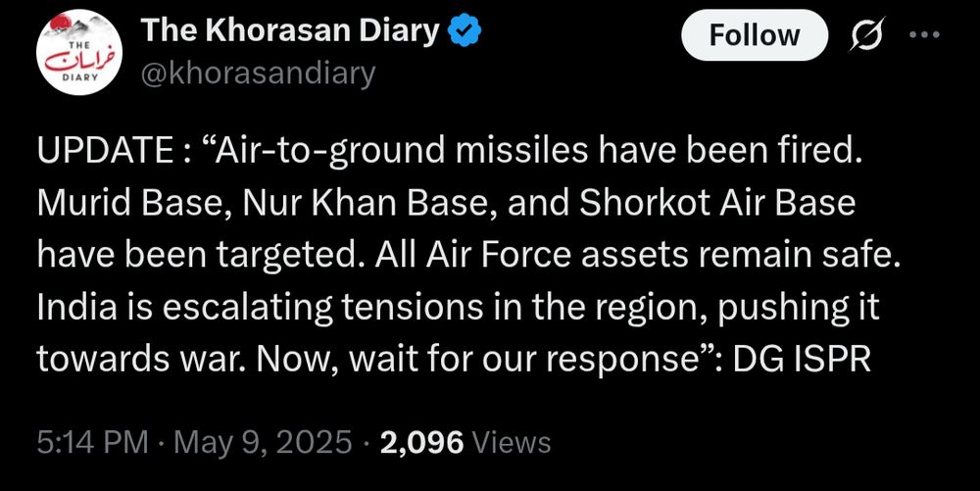
Task: Open the 2,096 Views count
Action: (465, 443)
